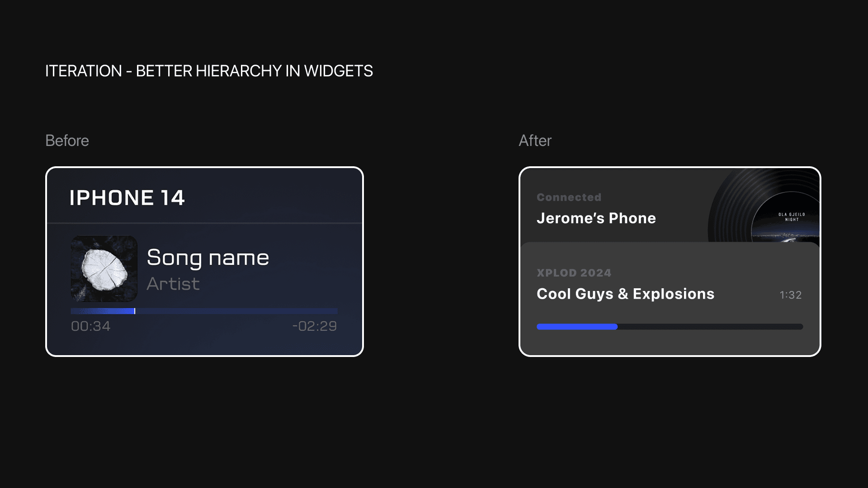Click the Before heading
This screenshot has width=868, height=488.
tap(67, 141)
